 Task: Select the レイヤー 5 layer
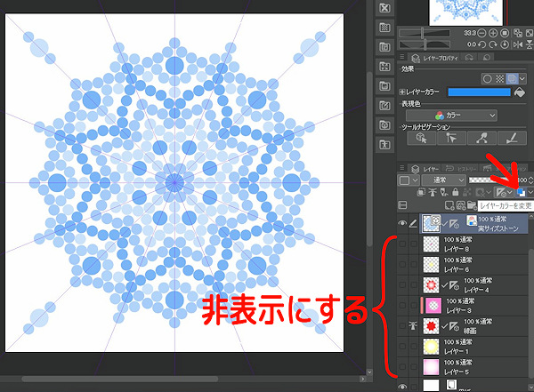[x=473, y=367]
